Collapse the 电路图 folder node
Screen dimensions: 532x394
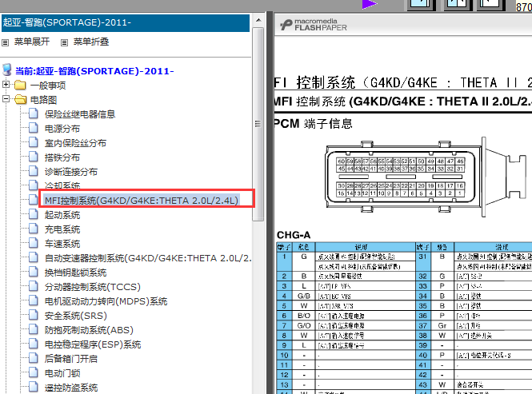(6, 98)
